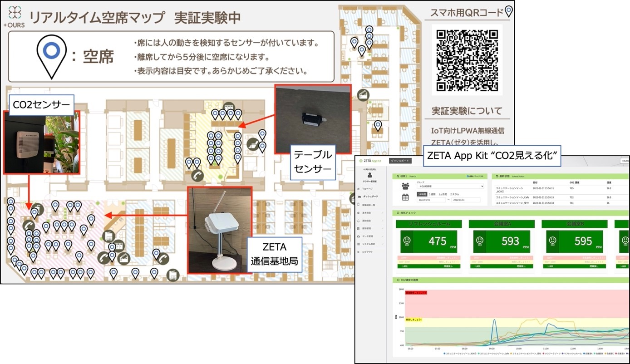
Task: Click the CO2濃度の履歴 section header
Action: pyautogui.click(x=511, y=280)
